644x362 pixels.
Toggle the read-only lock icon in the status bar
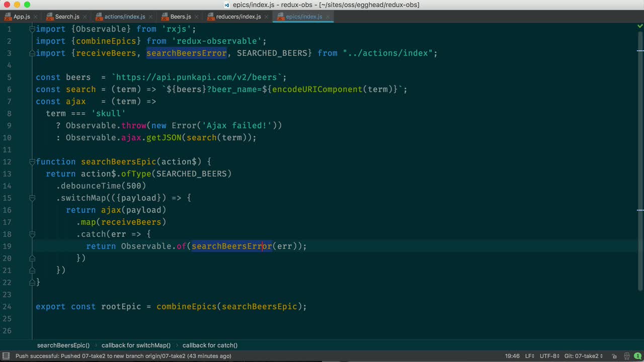coord(615,356)
